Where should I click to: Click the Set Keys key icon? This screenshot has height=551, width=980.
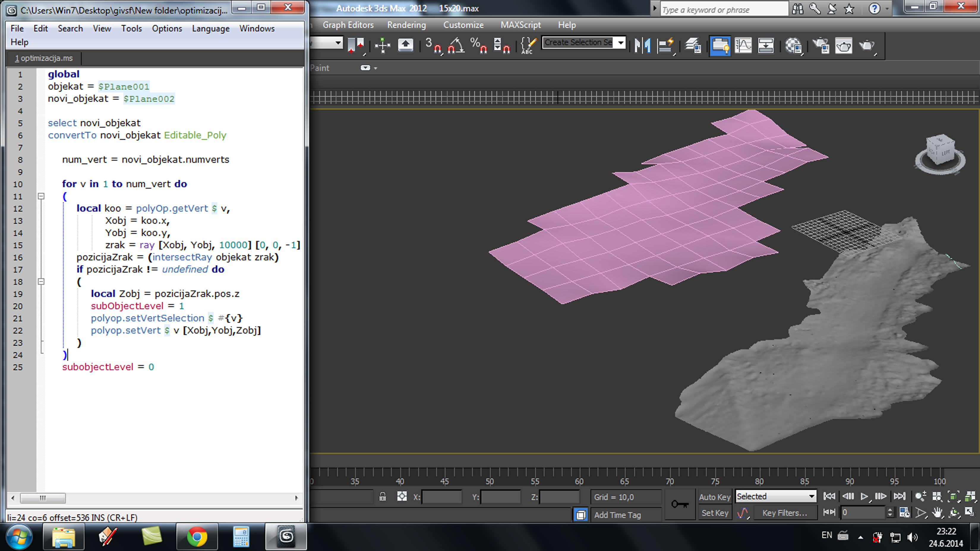pos(680,505)
